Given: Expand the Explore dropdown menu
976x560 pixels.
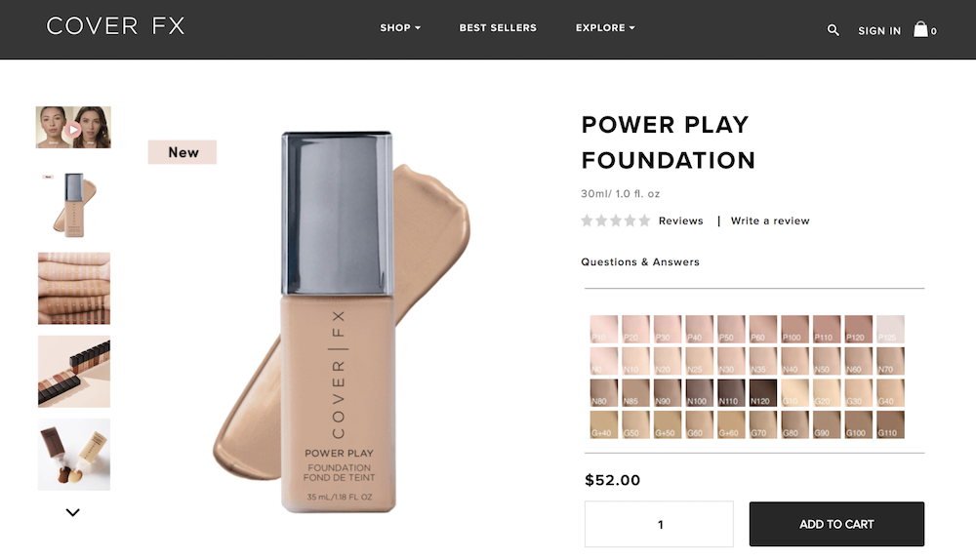Looking at the screenshot, I should (605, 28).
